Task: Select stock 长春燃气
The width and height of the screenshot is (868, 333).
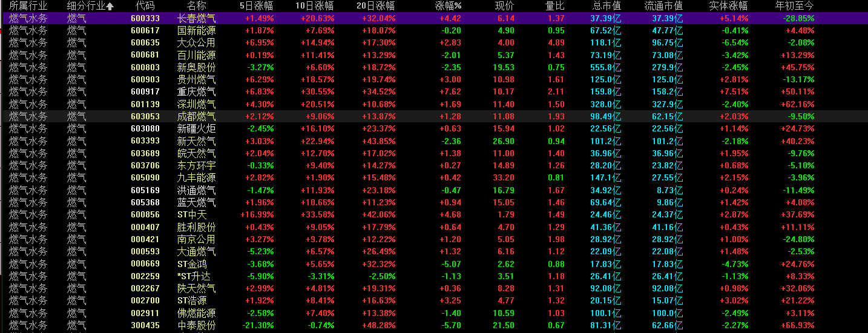Action: pyautogui.click(x=196, y=18)
